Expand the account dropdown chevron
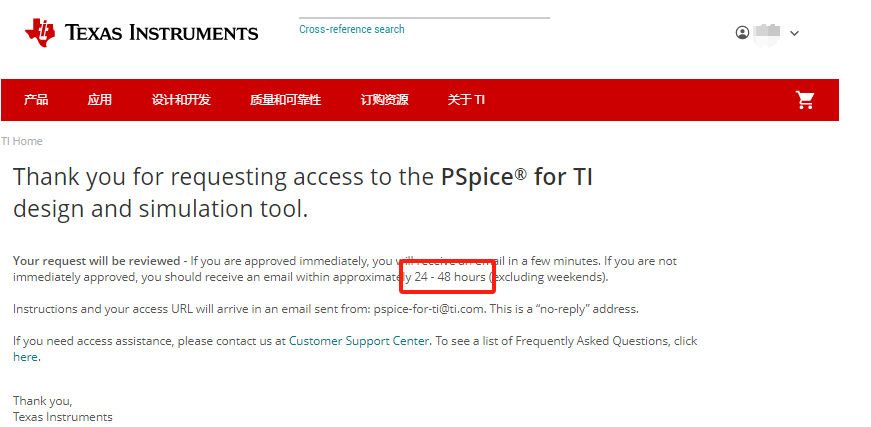The image size is (871, 427). point(794,33)
